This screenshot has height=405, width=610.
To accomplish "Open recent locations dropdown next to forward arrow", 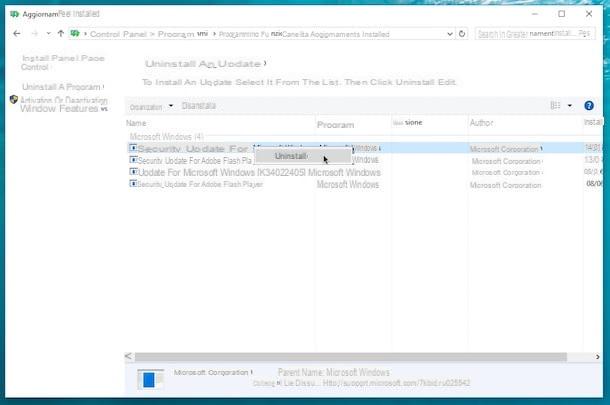I will pyautogui.click(x=48, y=34).
